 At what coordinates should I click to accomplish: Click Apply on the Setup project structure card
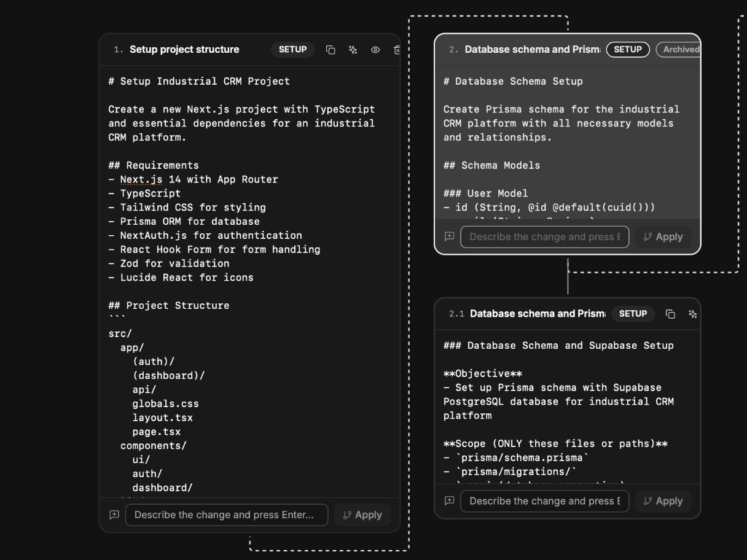click(362, 515)
